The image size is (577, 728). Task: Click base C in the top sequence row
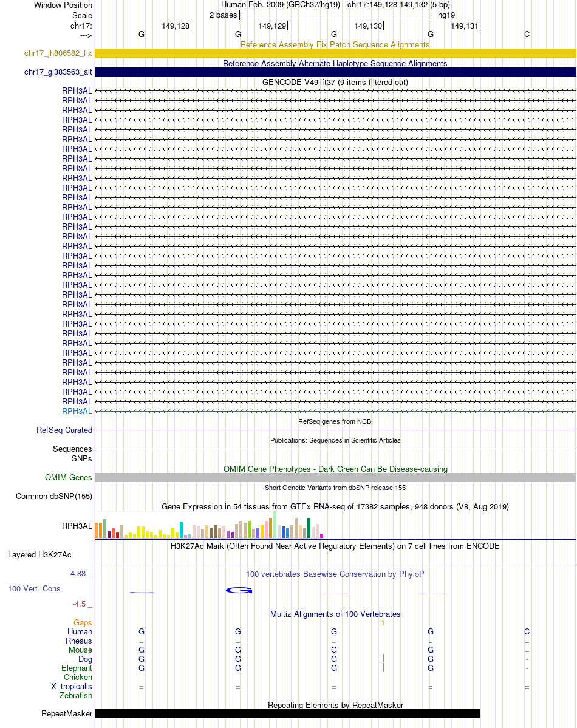point(527,35)
